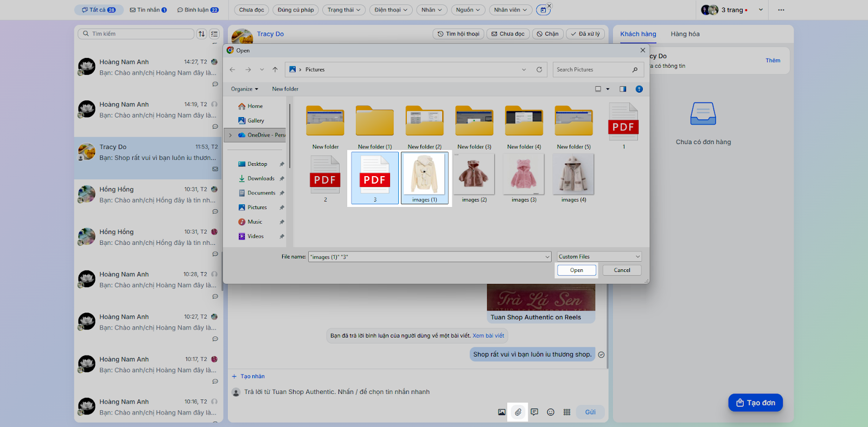Click the Open button in file dialog
The height and width of the screenshot is (427, 868).
(577, 270)
